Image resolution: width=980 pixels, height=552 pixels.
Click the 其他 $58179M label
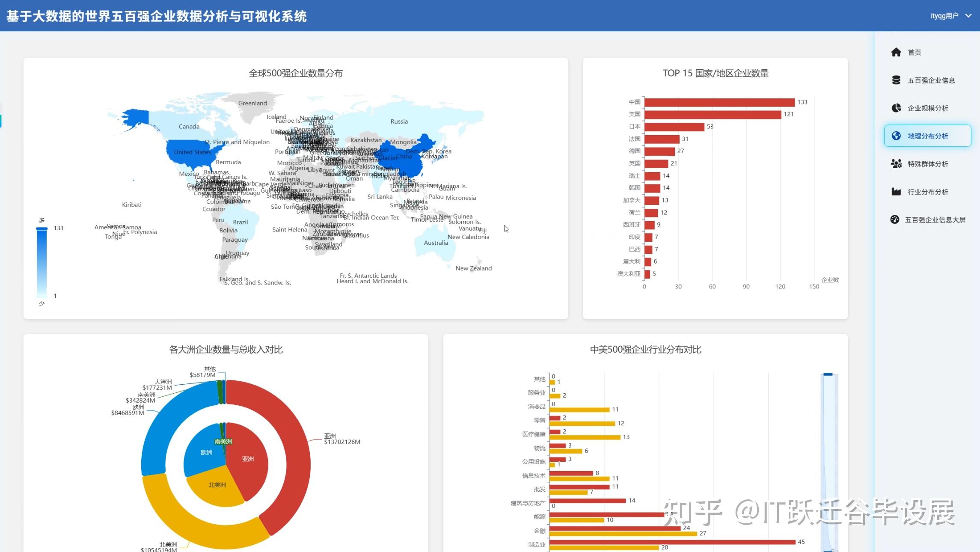pyautogui.click(x=203, y=372)
